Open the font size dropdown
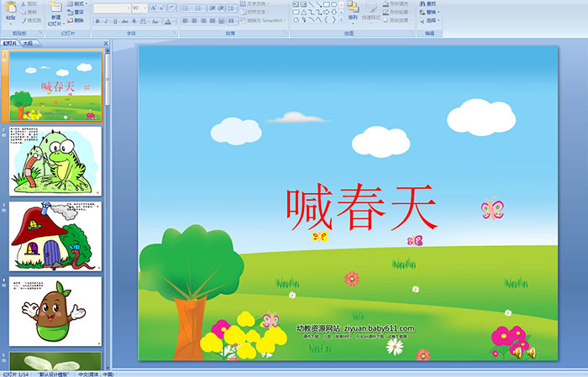588x377 pixels. (x=144, y=8)
